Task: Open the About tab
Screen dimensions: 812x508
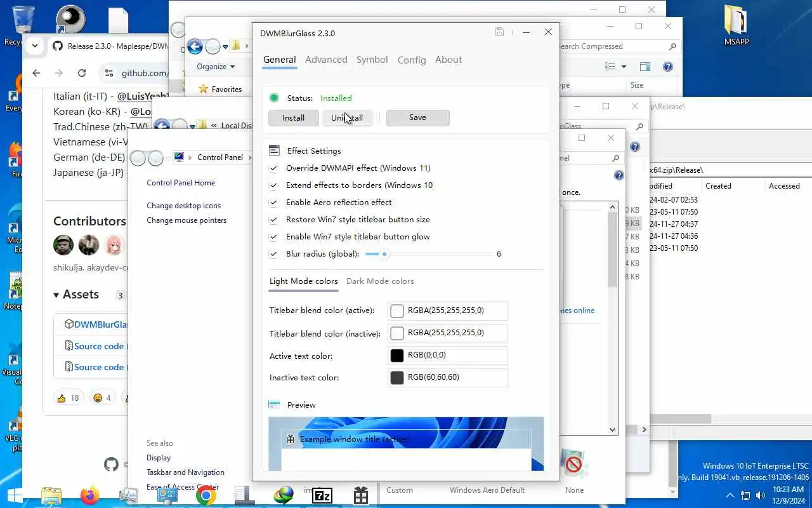Action: pos(449,60)
